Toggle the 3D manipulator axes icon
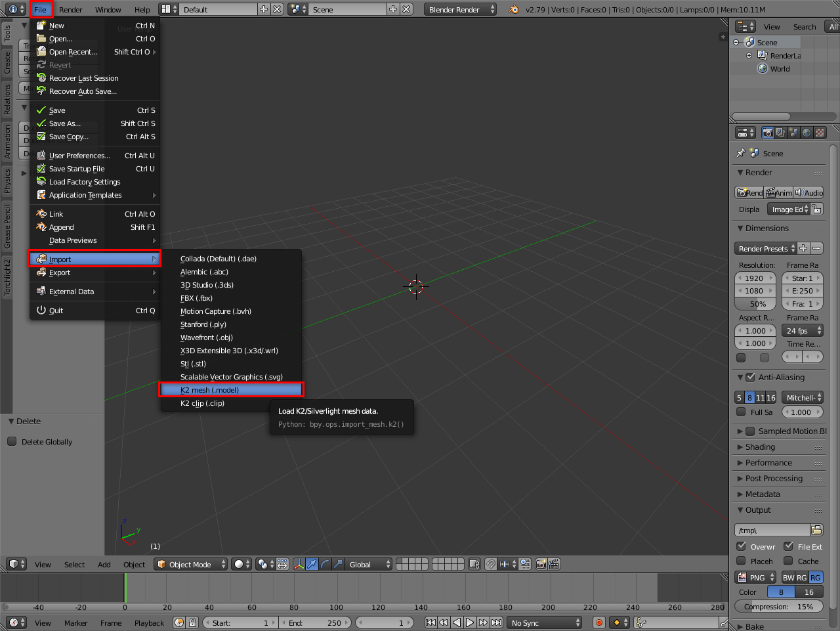The height and width of the screenshot is (631, 840). (x=299, y=564)
